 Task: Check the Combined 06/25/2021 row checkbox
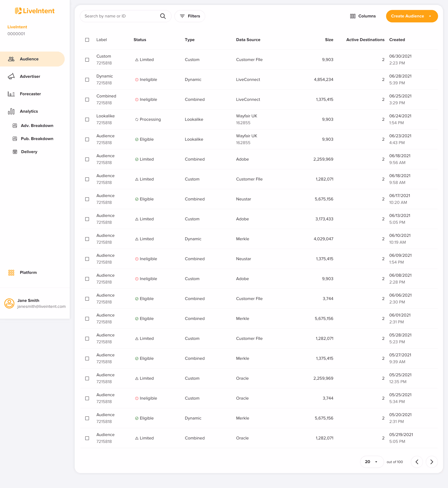point(87,99)
